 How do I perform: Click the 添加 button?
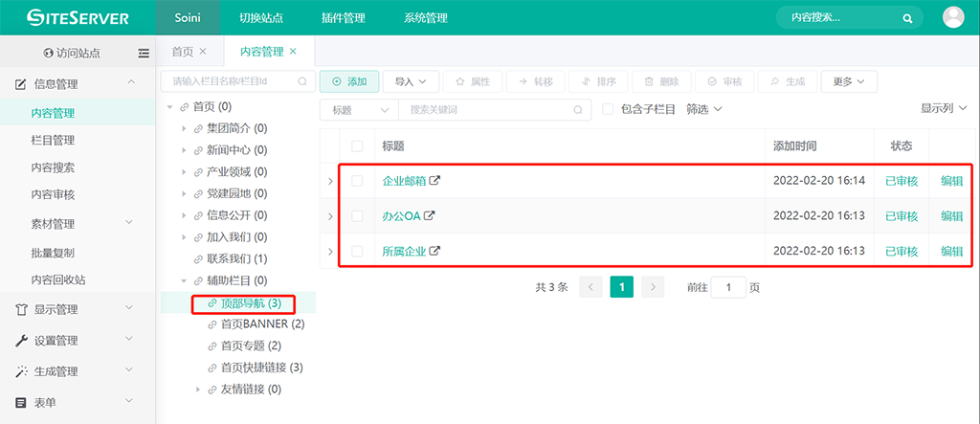(349, 81)
